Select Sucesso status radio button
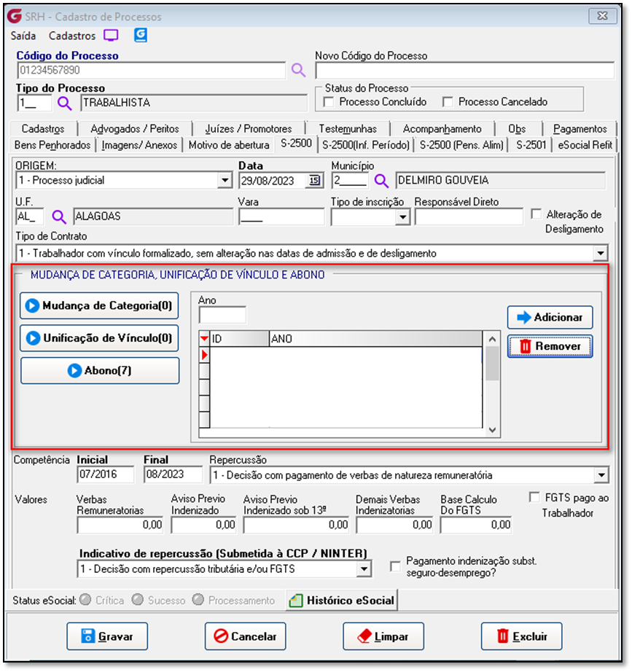Image resolution: width=632 pixels, height=672 pixels. point(138,600)
